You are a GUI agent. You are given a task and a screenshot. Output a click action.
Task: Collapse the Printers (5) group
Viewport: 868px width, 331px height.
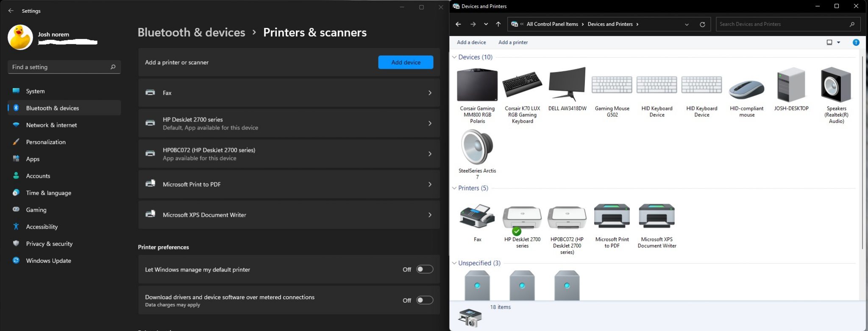click(454, 188)
